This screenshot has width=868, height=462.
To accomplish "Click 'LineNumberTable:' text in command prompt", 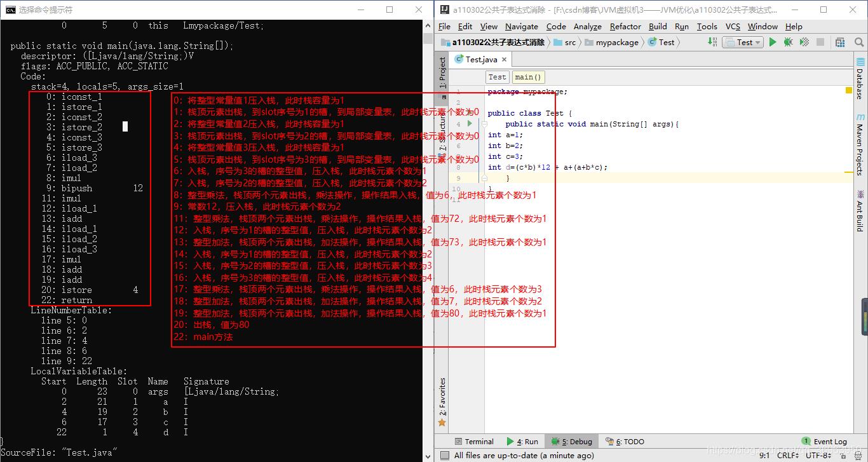I will pos(71,310).
